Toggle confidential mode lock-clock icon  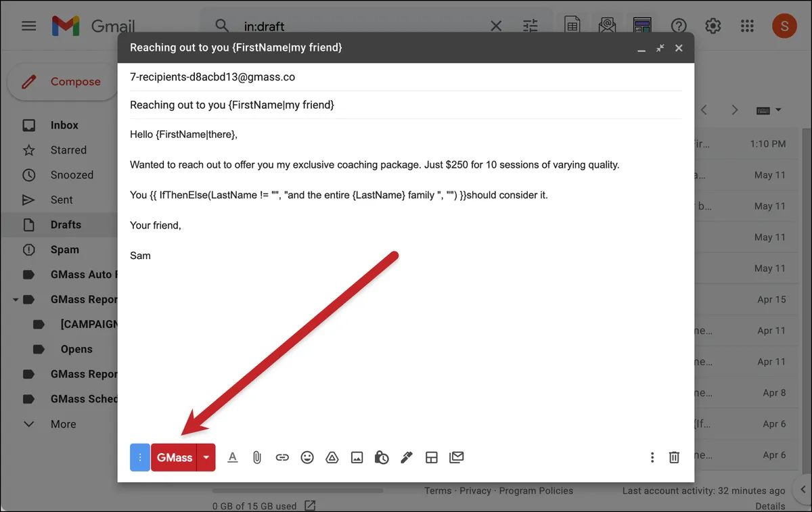pyautogui.click(x=382, y=458)
